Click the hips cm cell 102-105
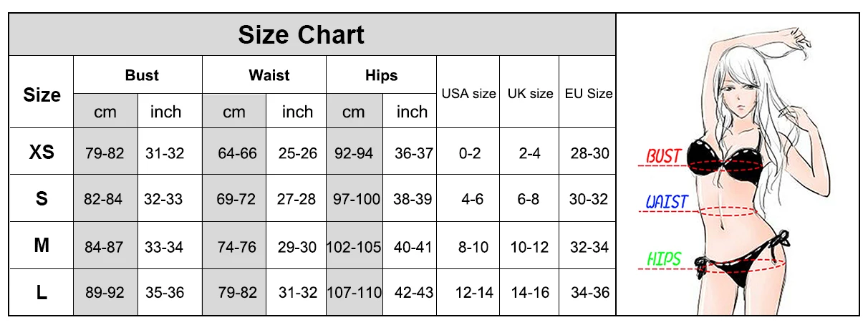This screenshot has width=868, height=325. pyautogui.click(x=354, y=246)
